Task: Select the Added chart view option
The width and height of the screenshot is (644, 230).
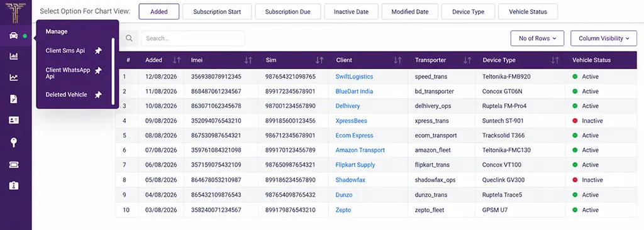Action: [159, 11]
